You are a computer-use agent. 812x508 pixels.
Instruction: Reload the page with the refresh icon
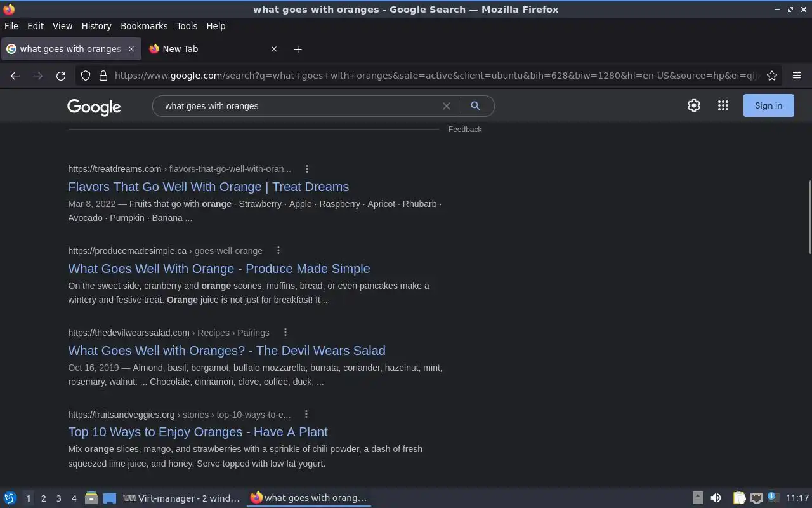(61, 76)
